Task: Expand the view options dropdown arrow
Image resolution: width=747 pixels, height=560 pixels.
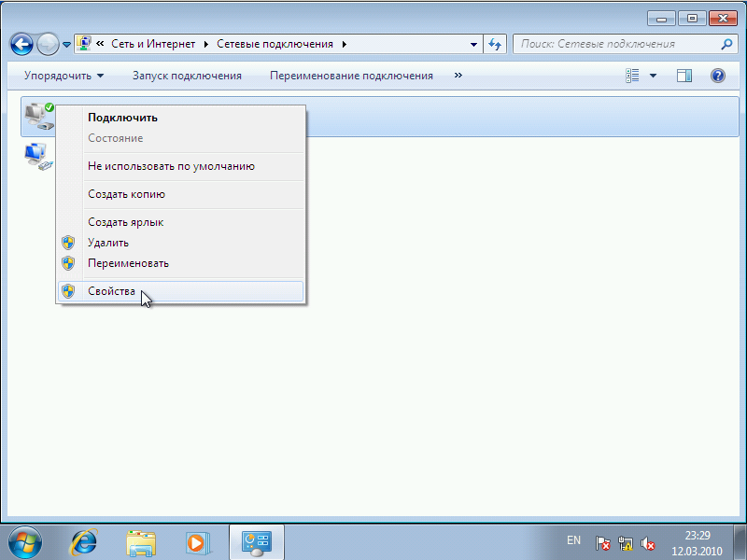Action: pyautogui.click(x=653, y=76)
